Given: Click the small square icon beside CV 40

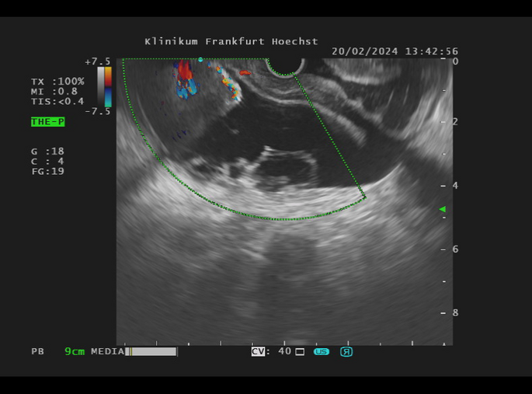Looking at the screenshot, I should pyautogui.click(x=300, y=351).
